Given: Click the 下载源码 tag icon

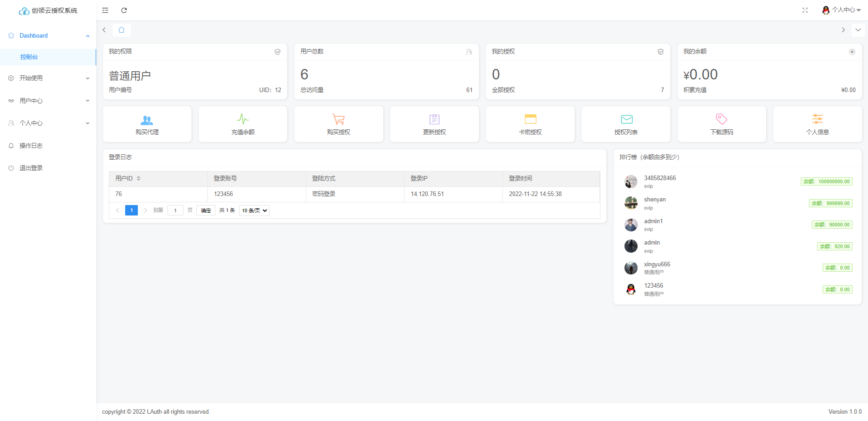Looking at the screenshot, I should tap(722, 119).
